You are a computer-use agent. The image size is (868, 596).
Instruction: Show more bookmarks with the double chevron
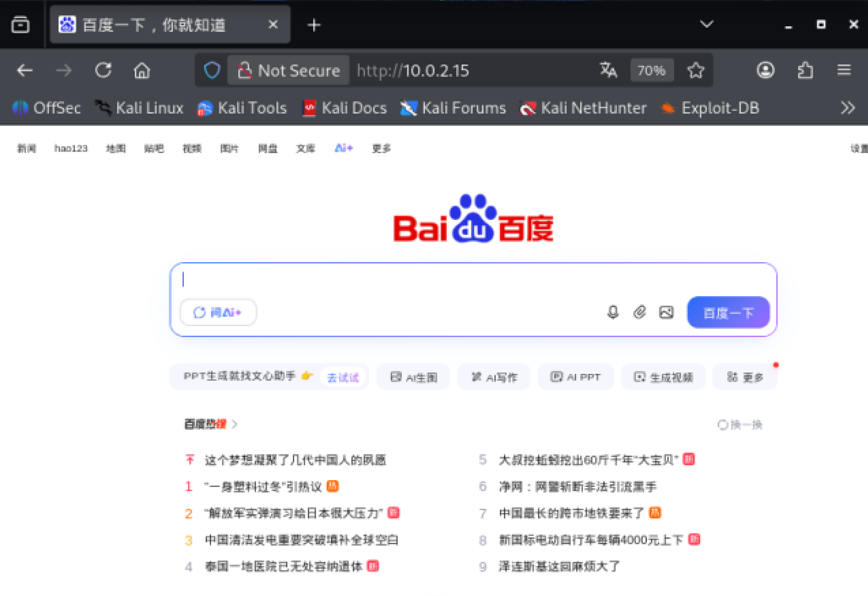pos(848,108)
